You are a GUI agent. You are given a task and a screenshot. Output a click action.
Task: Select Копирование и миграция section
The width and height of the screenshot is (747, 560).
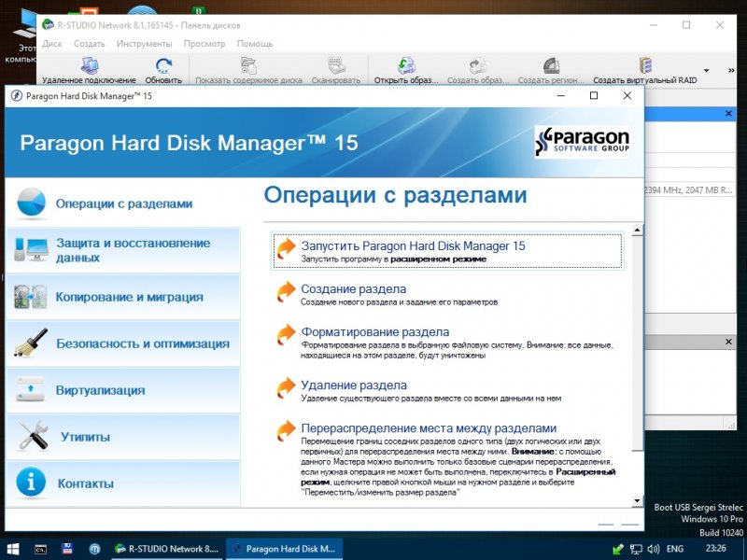(123, 297)
